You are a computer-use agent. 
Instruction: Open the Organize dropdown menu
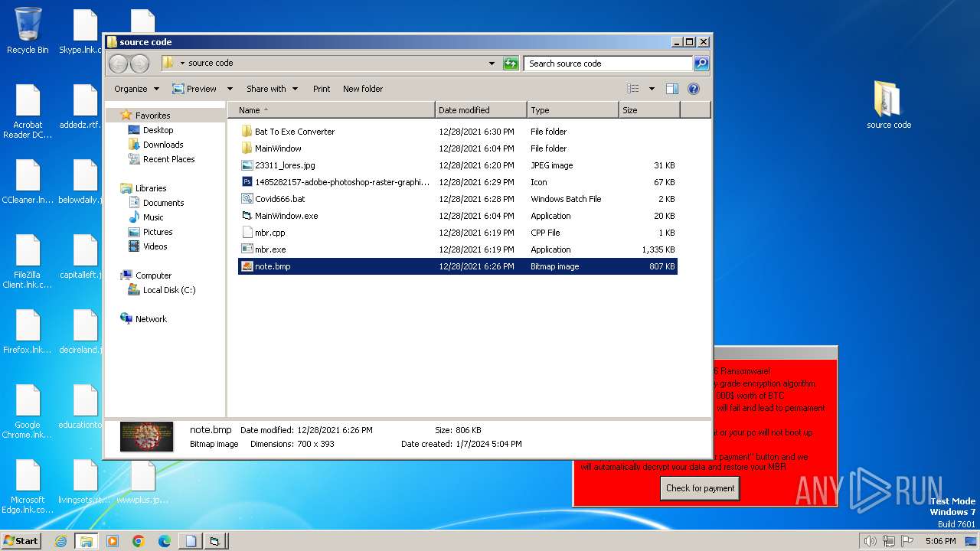(136, 89)
